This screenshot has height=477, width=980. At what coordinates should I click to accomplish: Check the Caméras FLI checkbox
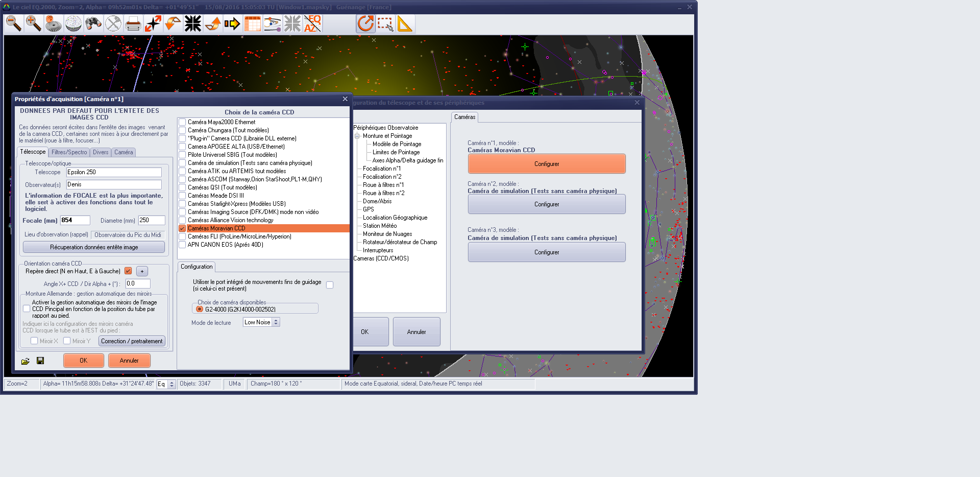click(x=182, y=236)
